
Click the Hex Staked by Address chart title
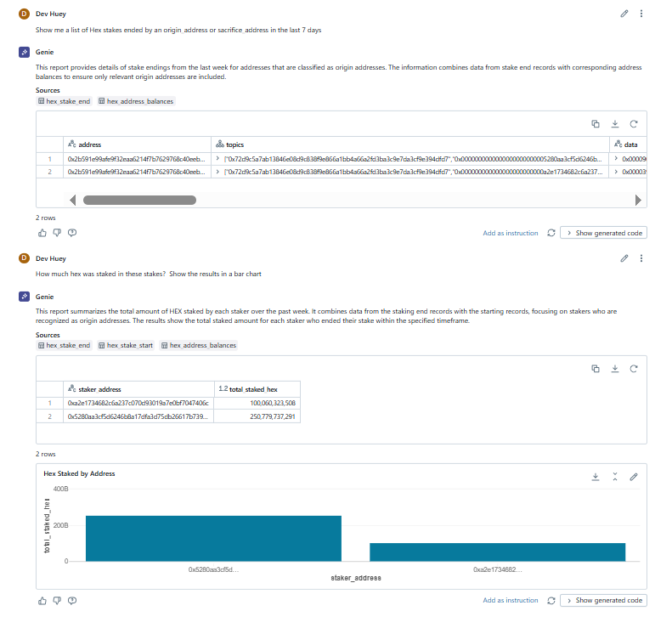(x=79, y=473)
